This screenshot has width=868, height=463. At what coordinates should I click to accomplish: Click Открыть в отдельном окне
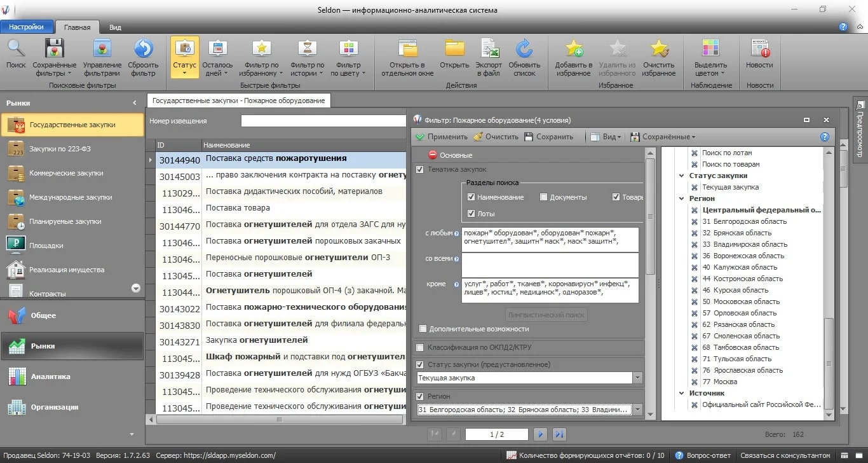pos(407,57)
